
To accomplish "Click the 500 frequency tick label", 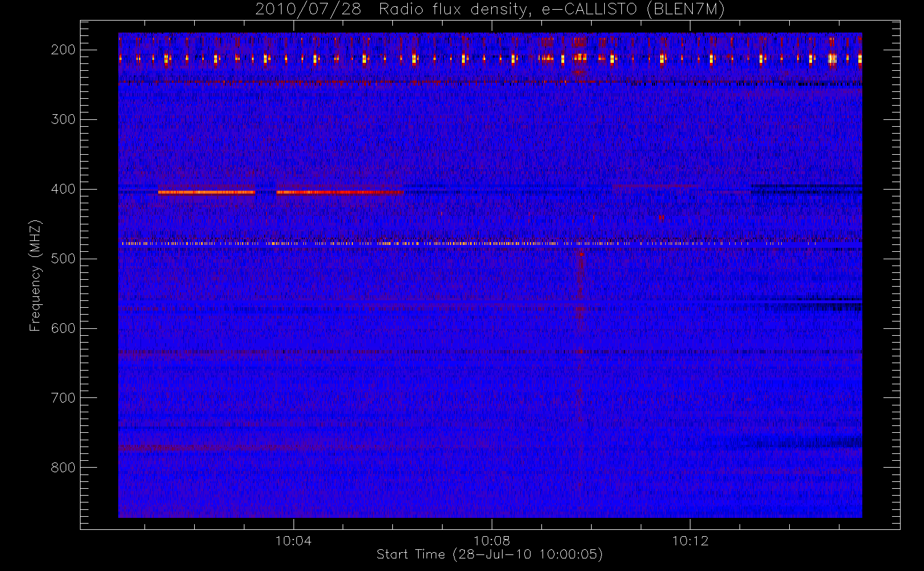I will (x=63, y=259).
